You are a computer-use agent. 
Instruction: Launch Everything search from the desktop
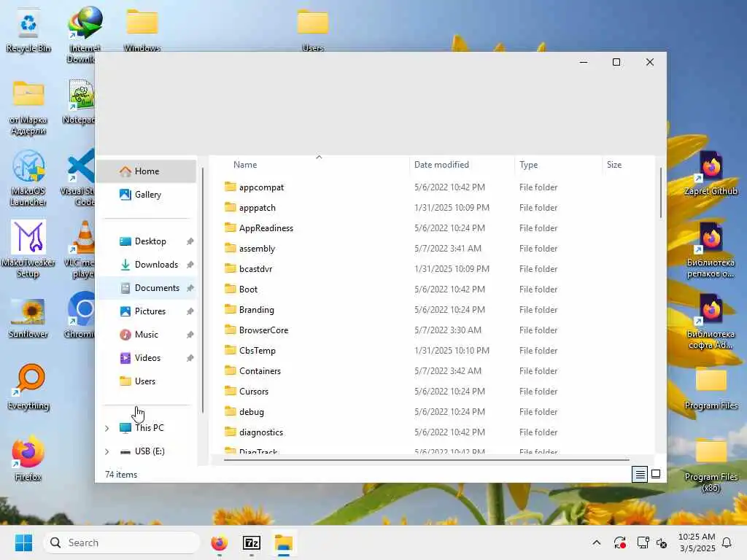[28, 386]
